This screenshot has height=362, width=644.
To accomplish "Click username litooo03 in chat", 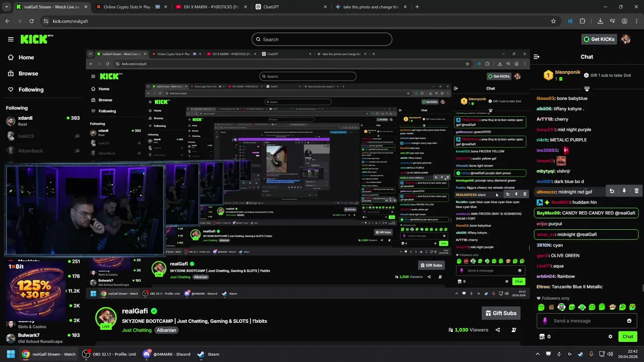I will click(x=546, y=98).
